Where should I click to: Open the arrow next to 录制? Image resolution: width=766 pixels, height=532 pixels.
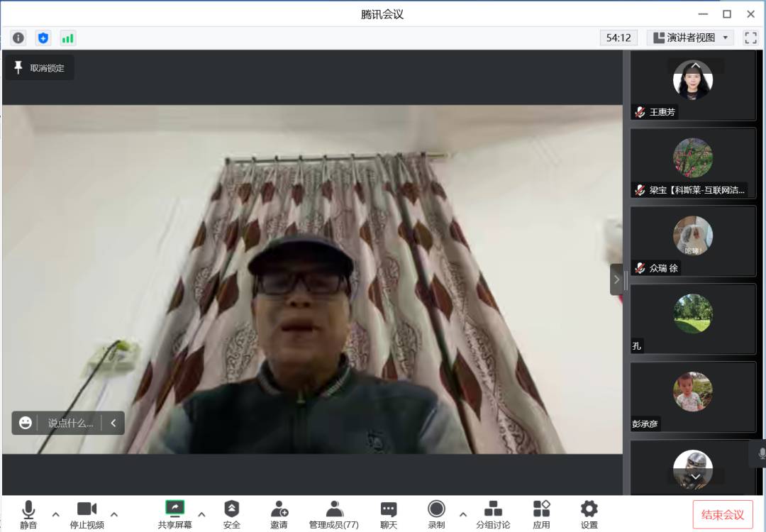click(x=463, y=514)
